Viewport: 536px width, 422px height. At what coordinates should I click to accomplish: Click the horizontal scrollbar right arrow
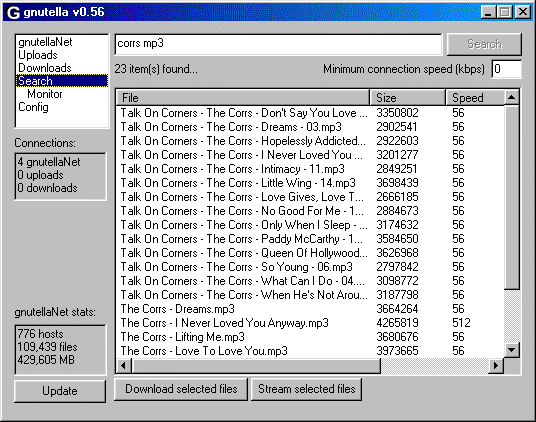coord(496,366)
